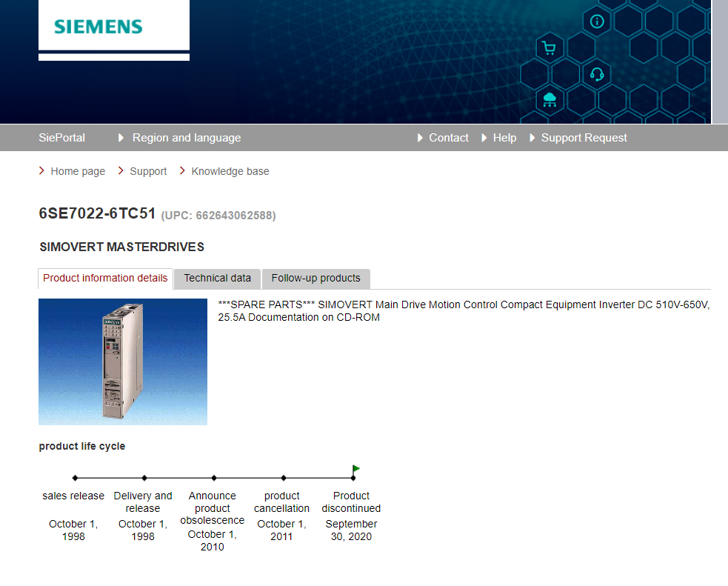Open the Follow-up products tab
Screen dimensions: 728x586
(x=315, y=279)
